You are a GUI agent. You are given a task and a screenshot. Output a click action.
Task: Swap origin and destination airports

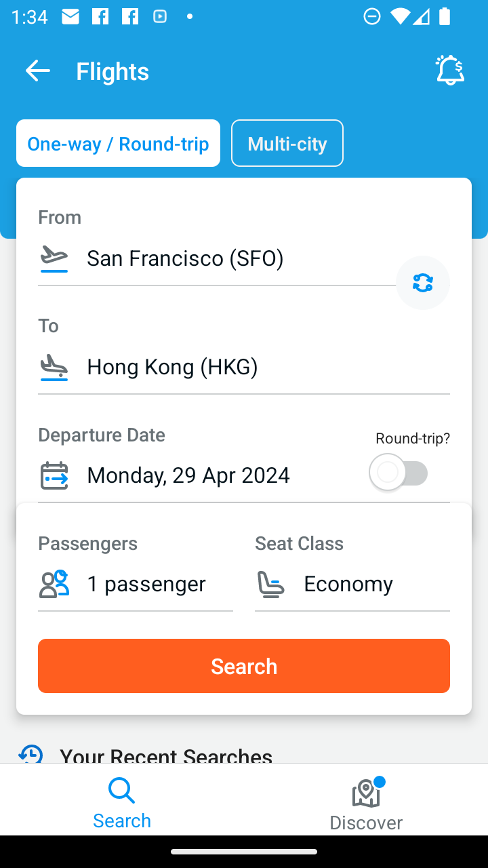[x=423, y=282]
